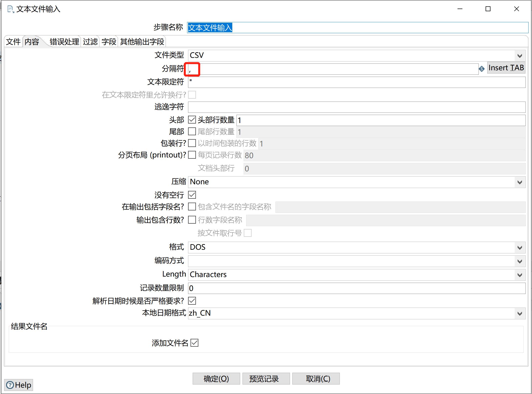Click the 记录数量限制 input field
The height and width of the screenshot is (394, 532).
coord(357,288)
